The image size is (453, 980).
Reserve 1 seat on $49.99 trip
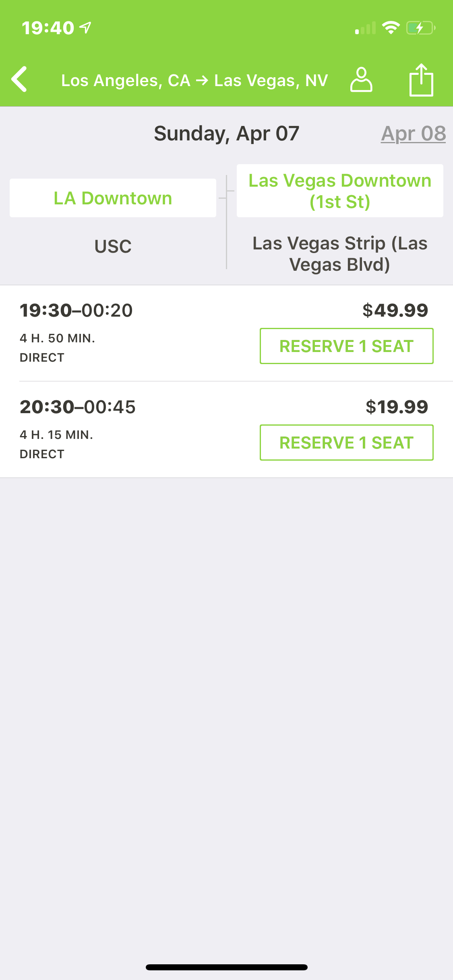coord(346,346)
